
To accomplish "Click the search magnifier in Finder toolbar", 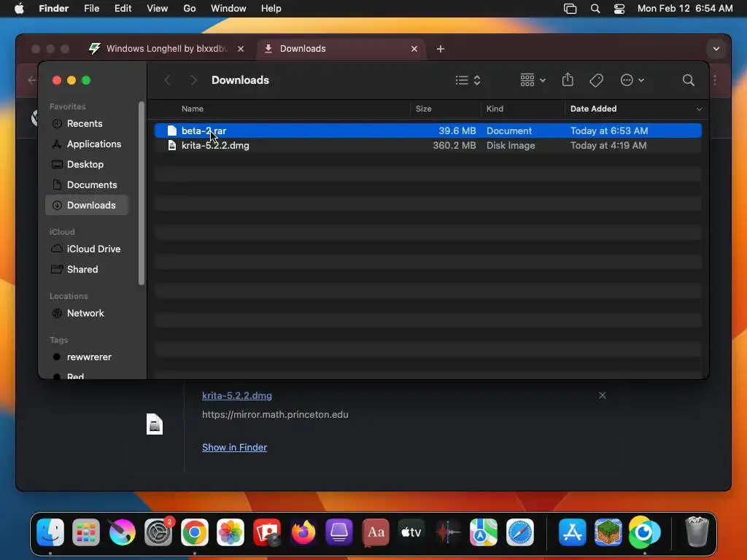I will [688, 80].
